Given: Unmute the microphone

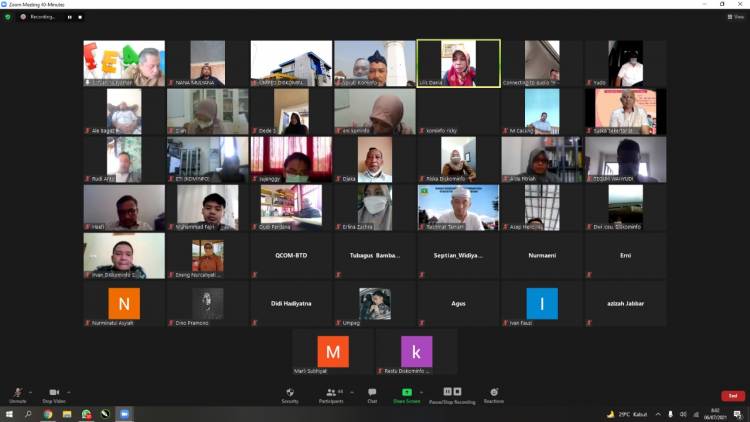Looking at the screenshot, I should (17, 393).
